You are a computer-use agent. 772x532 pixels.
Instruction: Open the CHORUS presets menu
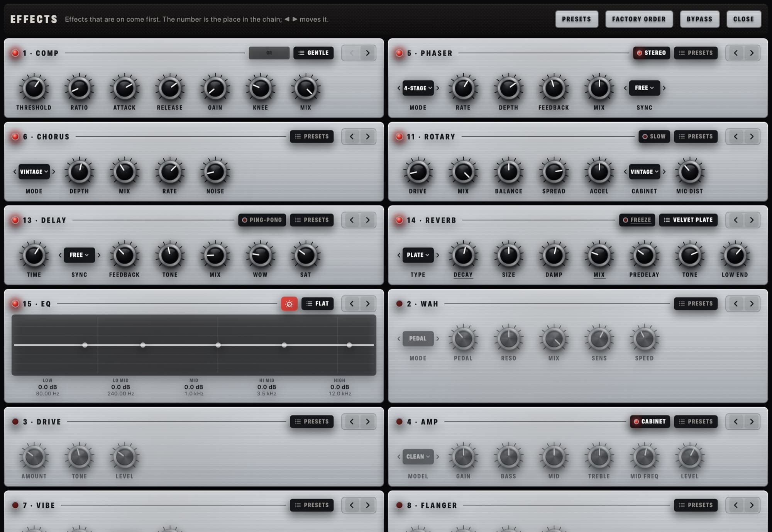coord(312,137)
